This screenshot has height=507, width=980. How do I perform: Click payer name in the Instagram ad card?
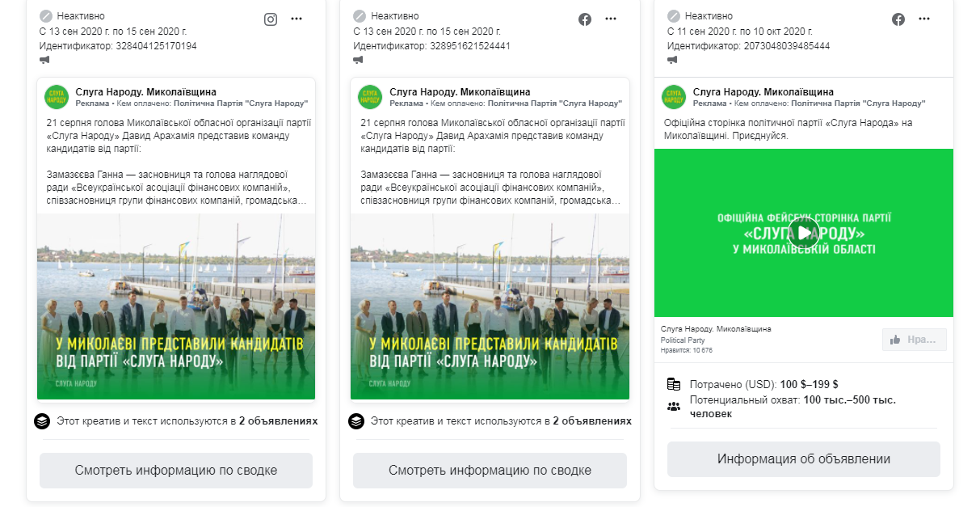242,104
